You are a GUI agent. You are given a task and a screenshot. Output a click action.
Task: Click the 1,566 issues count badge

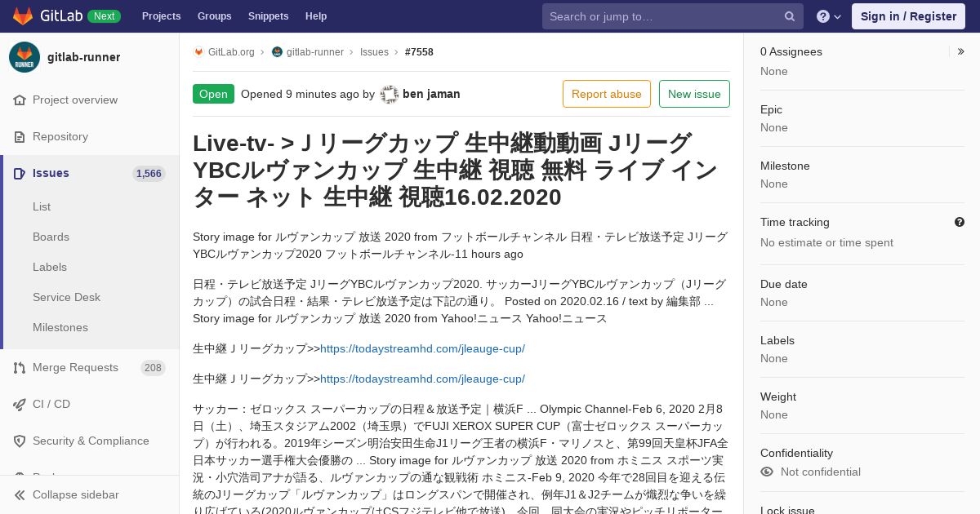point(149,174)
